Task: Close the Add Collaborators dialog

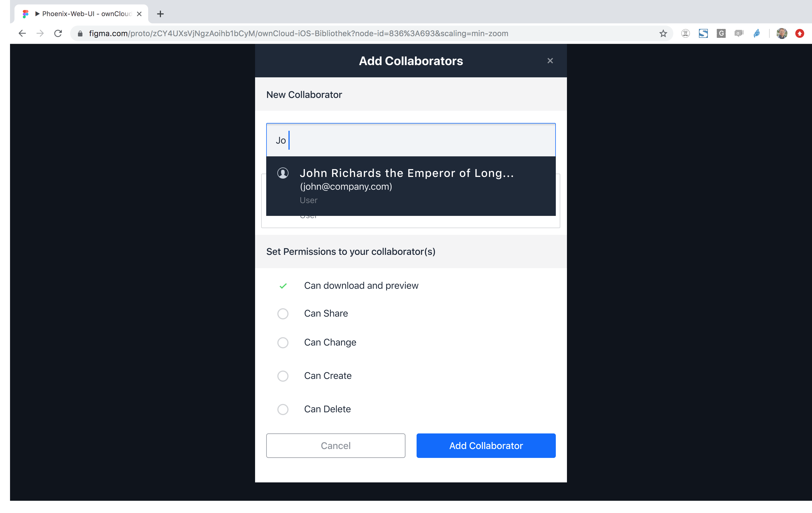Action: coord(550,61)
